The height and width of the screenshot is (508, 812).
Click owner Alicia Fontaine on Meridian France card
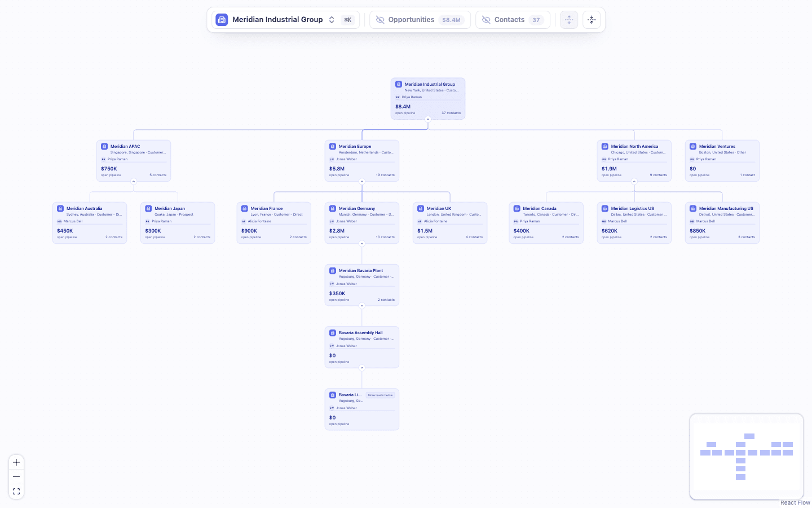point(259,221)
